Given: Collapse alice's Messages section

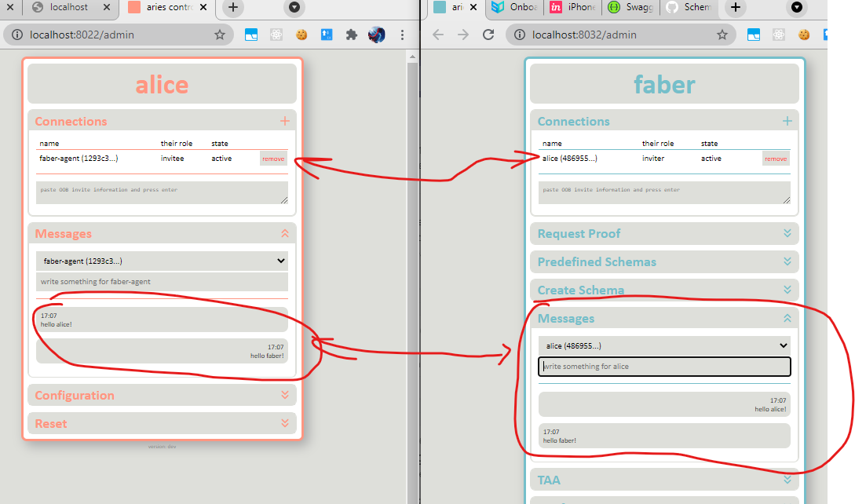Looking at the screenshot, I should (x=285, y=233).
